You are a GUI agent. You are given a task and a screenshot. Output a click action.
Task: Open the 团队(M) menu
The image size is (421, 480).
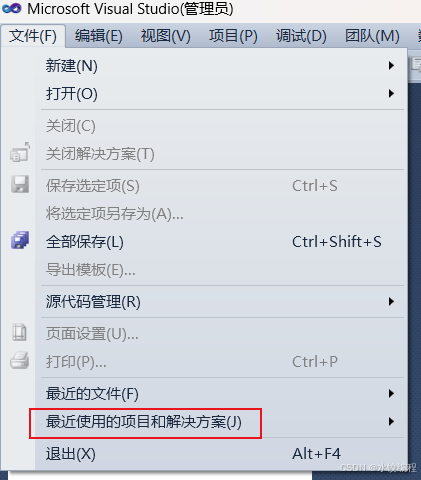tap(372, 36)
